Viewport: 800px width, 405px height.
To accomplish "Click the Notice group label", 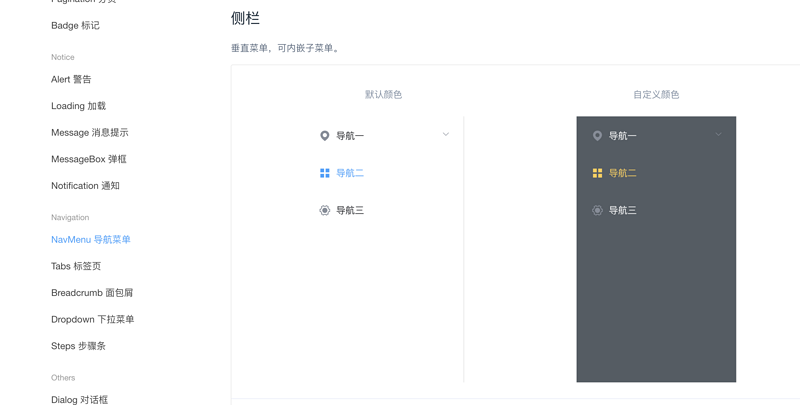I will coord(63,57).
